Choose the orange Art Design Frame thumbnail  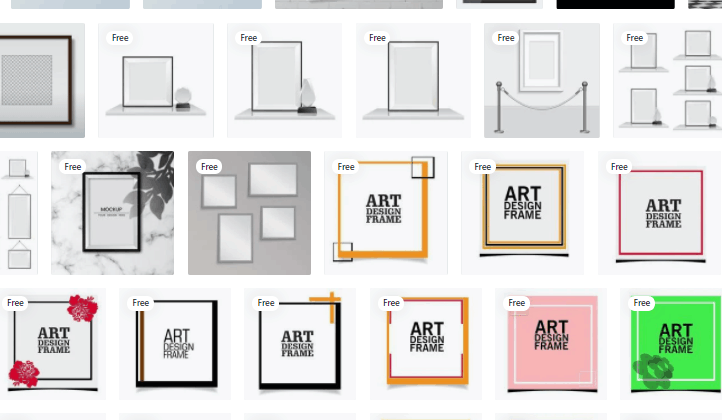pyautogui.click(x=385, y=213)
